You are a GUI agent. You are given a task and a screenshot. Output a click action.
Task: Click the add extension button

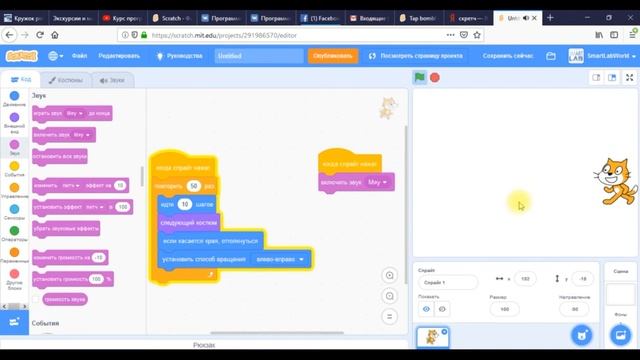point(14,322)
